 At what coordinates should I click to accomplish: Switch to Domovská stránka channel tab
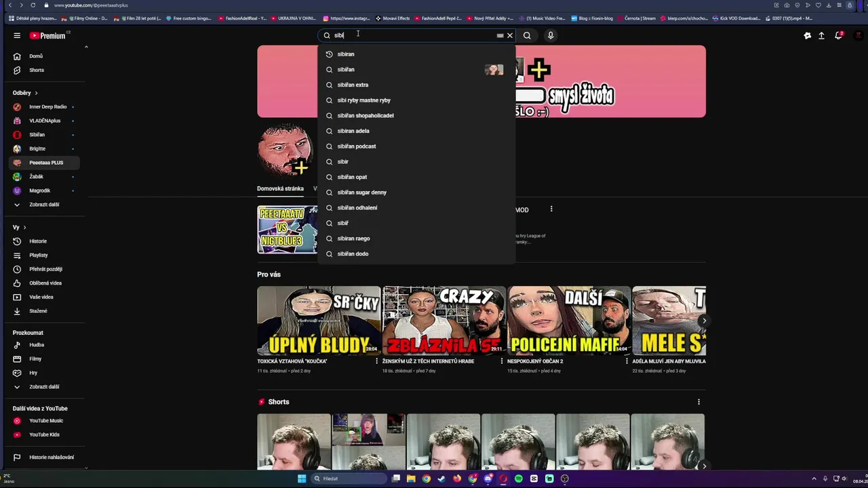click(x=280, y=188)
